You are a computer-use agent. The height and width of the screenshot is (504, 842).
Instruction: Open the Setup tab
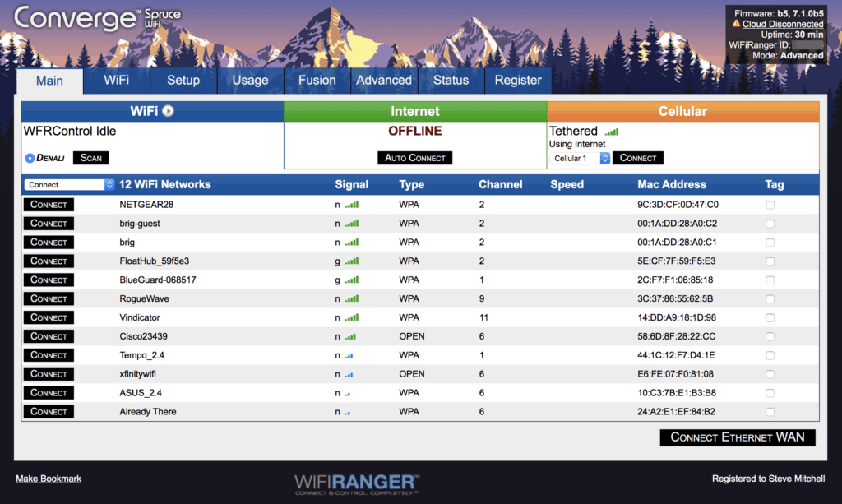coord(183,81)
